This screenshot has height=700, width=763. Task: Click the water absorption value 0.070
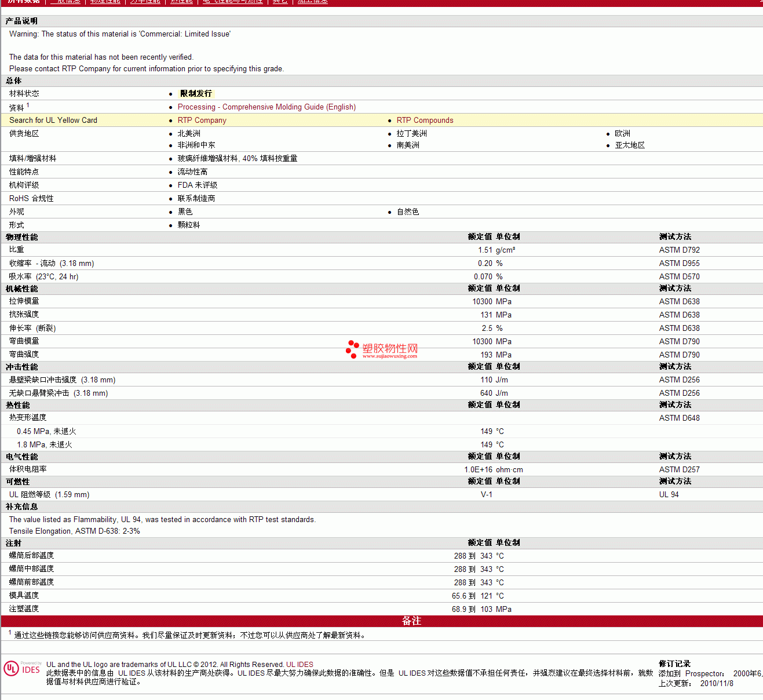pyautogui.click(x=483, y=276)
